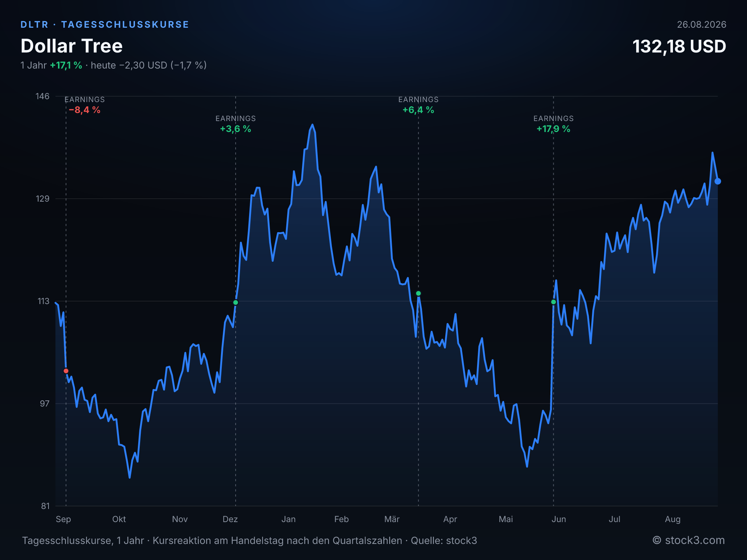
Task: Select the "Apr" month label
Action: tap(450, 519)
